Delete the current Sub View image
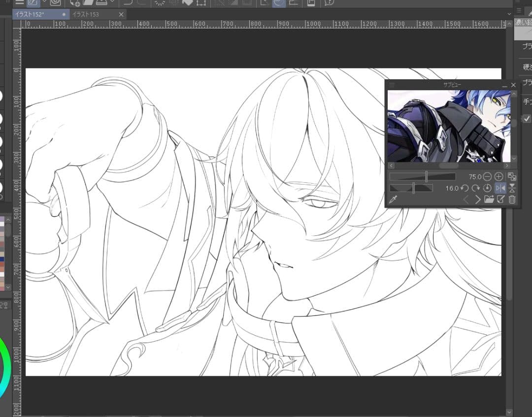532x417 pixels. (512, 199)
